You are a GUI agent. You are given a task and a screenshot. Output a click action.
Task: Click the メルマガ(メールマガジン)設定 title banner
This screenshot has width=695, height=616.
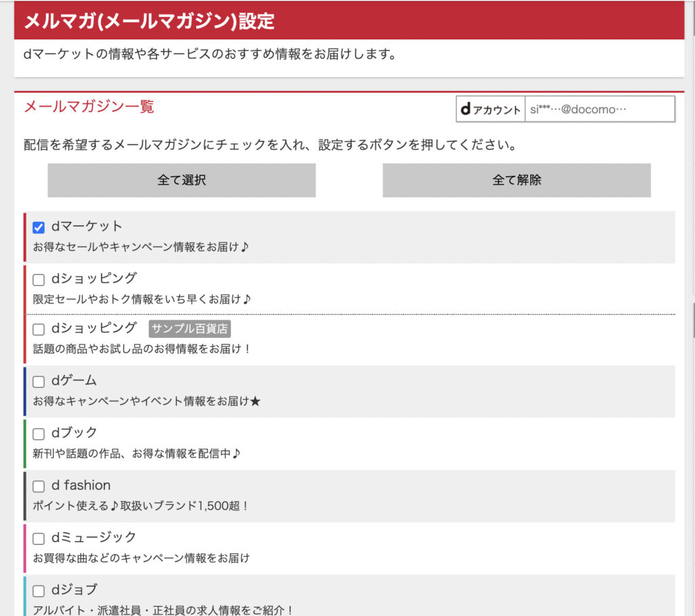pyautogui.click(x=350, y=20)
